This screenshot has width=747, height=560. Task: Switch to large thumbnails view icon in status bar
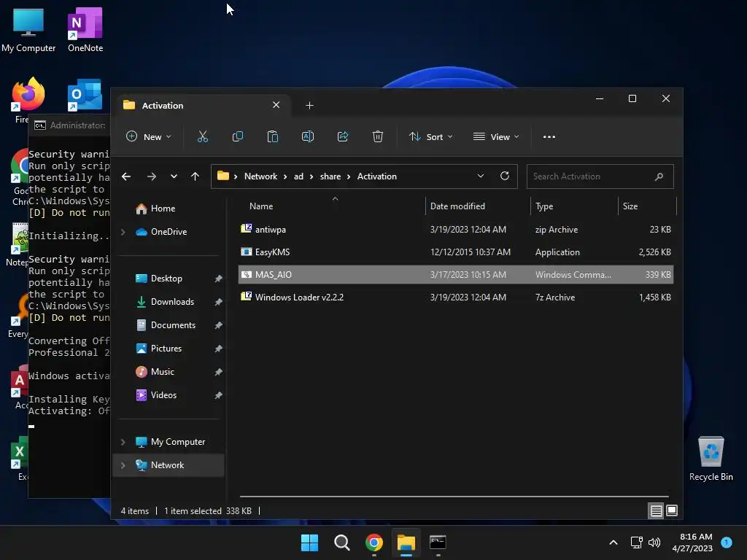pyautogui.click(x=672, y=511)
